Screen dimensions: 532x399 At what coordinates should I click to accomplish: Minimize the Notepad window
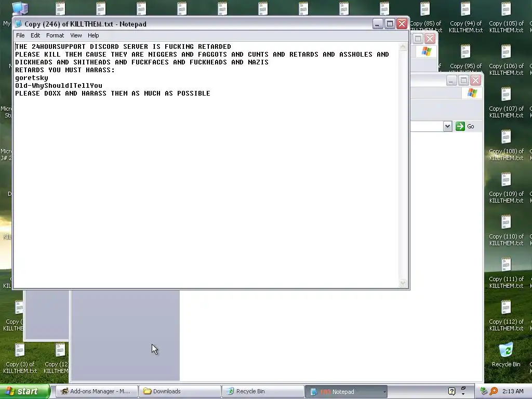click(378, 24)
